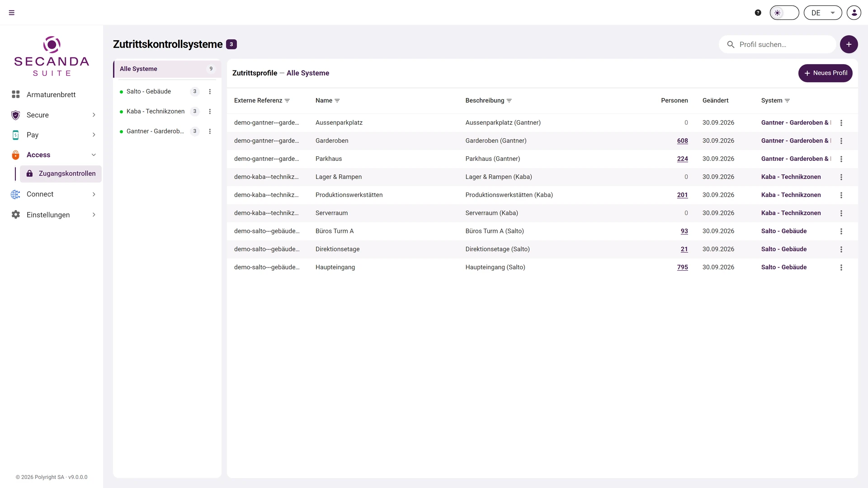Expand Einstellungen menu chevron

(x=94, y=215)
